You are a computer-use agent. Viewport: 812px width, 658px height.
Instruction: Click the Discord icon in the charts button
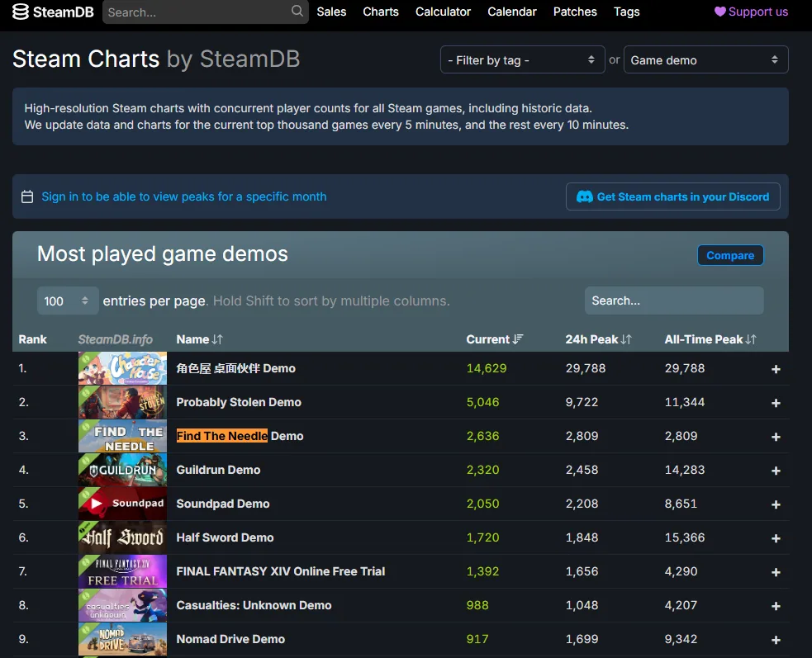585,196
